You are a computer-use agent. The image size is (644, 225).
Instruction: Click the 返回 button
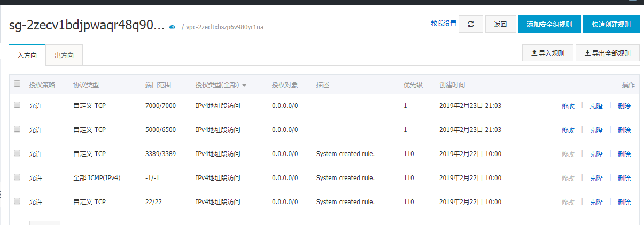[x=501, y=24]
